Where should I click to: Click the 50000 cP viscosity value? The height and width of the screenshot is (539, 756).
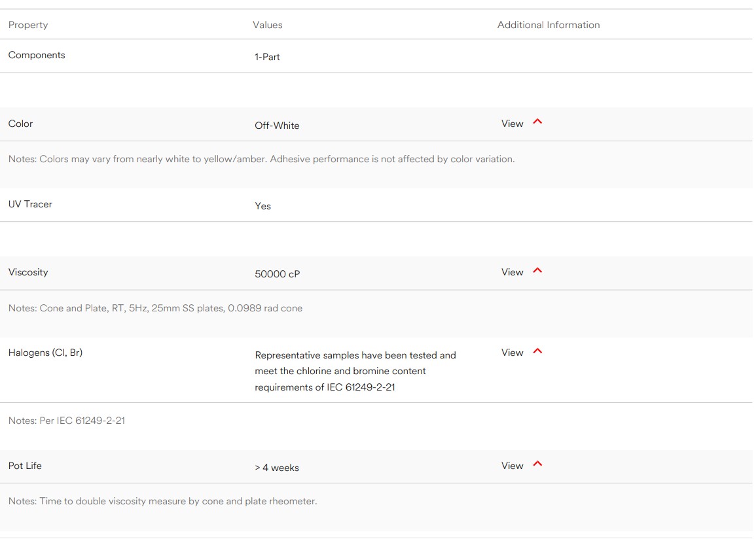[x=278, y=274]
